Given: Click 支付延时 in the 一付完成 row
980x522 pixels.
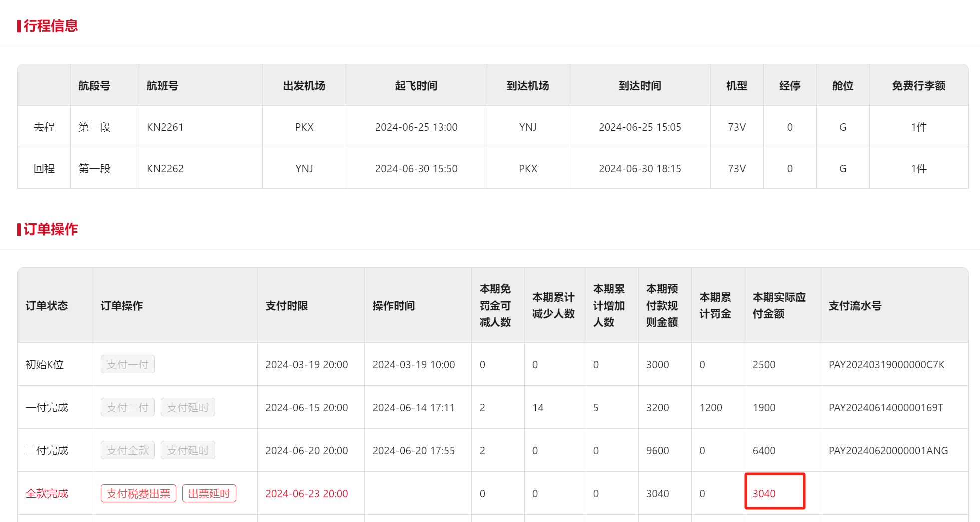Looking at the screenshot, I should [x=188, y=407].
